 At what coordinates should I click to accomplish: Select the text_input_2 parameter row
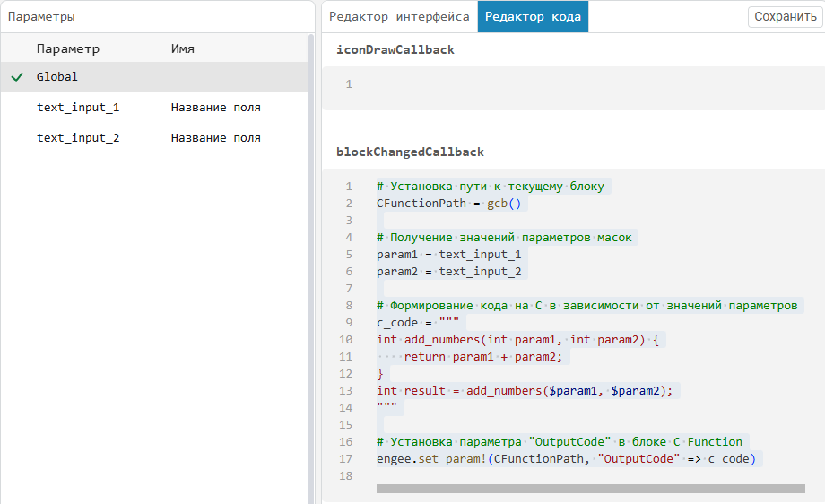154,138
